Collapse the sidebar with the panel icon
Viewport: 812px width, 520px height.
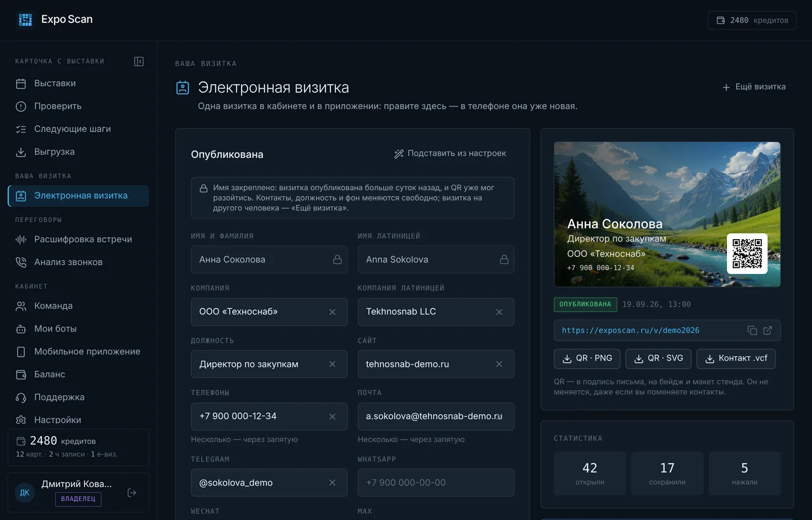[x=139, y=62]
